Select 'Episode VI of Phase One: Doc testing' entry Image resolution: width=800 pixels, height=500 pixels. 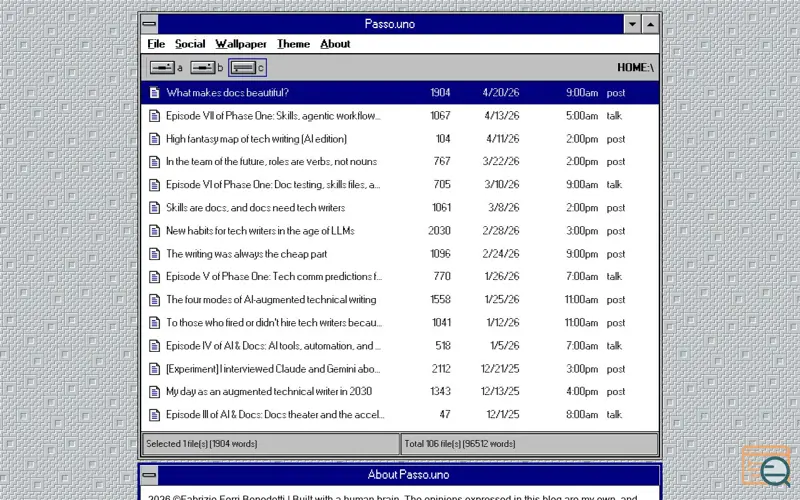click(x=273, y=185)
